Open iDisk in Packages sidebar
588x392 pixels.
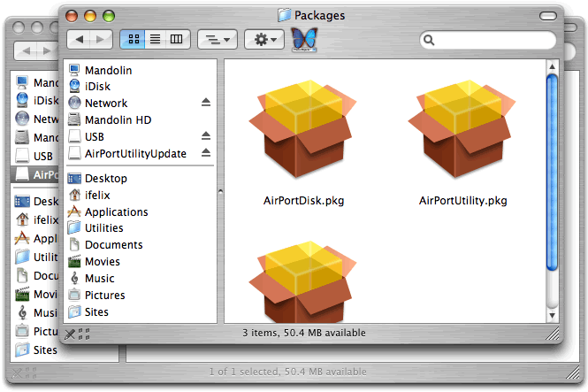[140, 87]
